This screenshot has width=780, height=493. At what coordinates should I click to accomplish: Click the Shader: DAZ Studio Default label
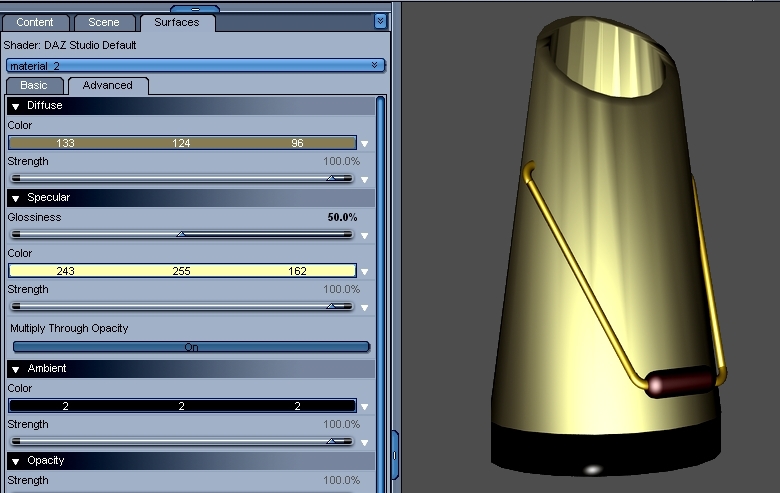coord(70,45)
